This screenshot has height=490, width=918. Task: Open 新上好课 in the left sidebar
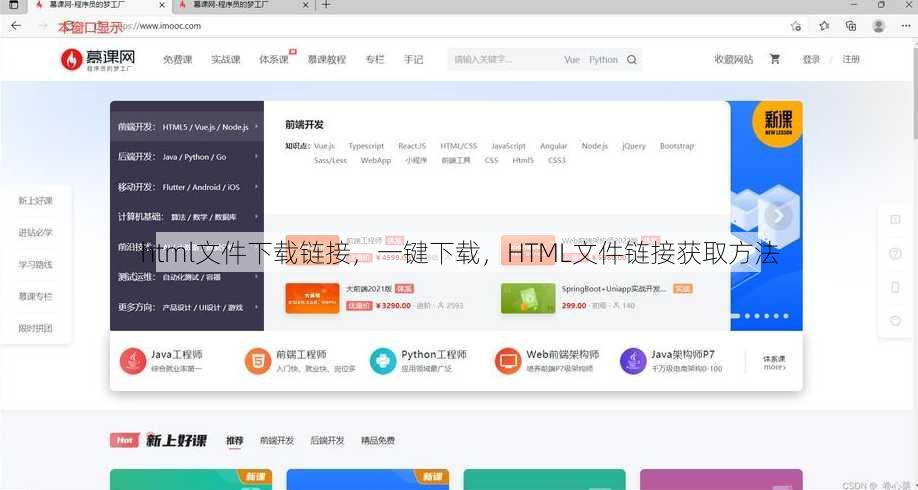(x=35, y=201)
